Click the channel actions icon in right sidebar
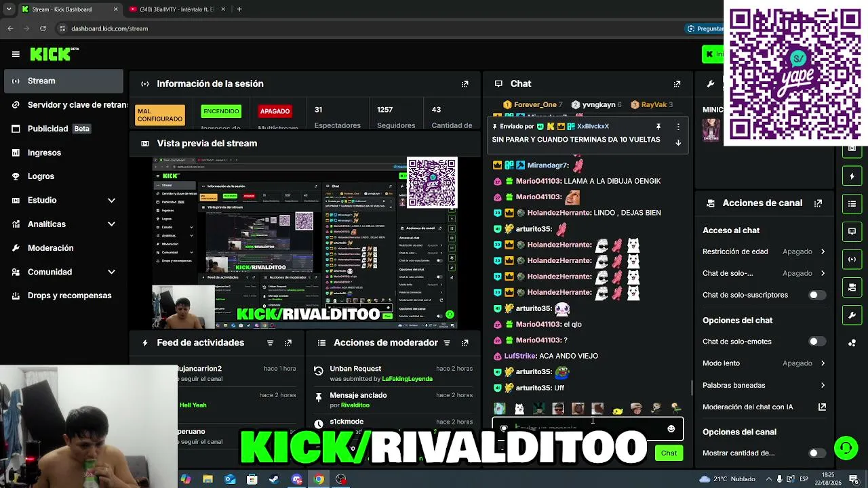The image size is (868, 488). 852,287
